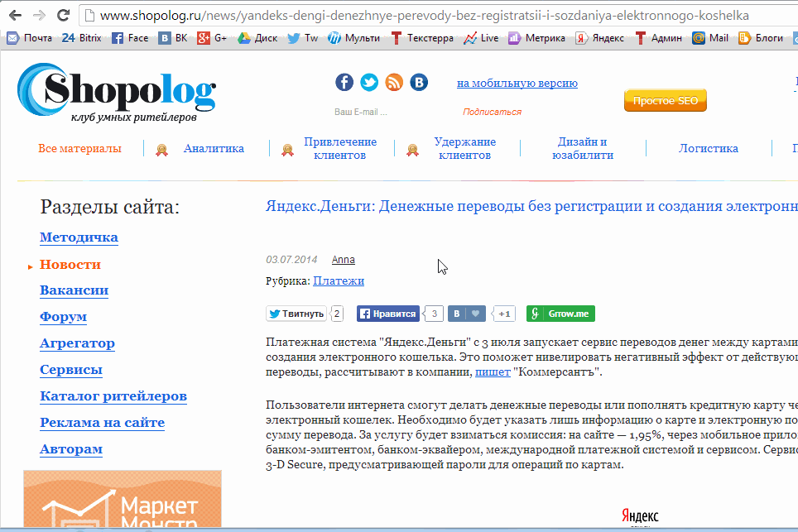Click the Facebook Нравится button
The height and width of the screenshot is (532, 798).
point(387,314)
